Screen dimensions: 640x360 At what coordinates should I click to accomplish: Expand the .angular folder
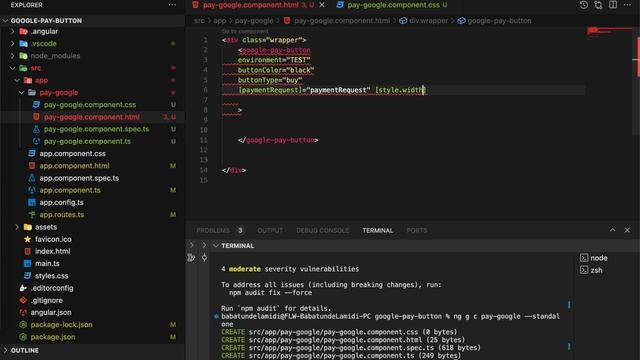pyautogui.click(x=13, y=31)
